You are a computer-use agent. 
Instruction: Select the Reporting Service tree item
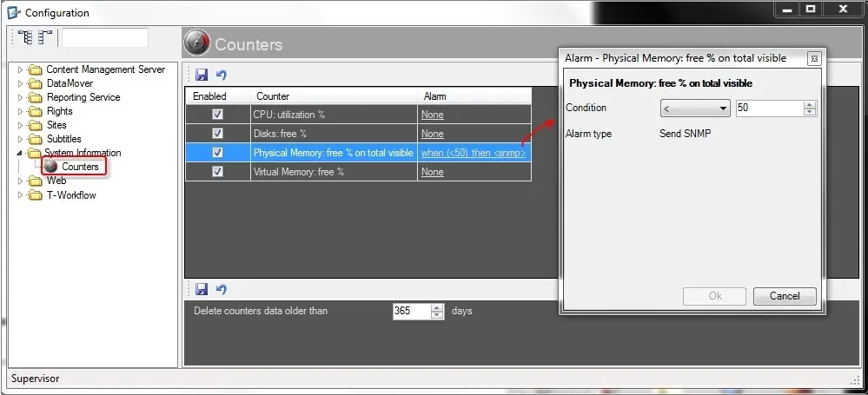pyautogui.click(x=83, y=97)
